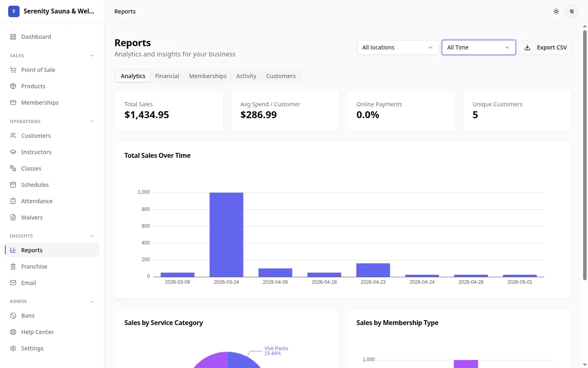Click the Help Center lifebuoy icon
588x368 pixels.
tap(13, 332)
